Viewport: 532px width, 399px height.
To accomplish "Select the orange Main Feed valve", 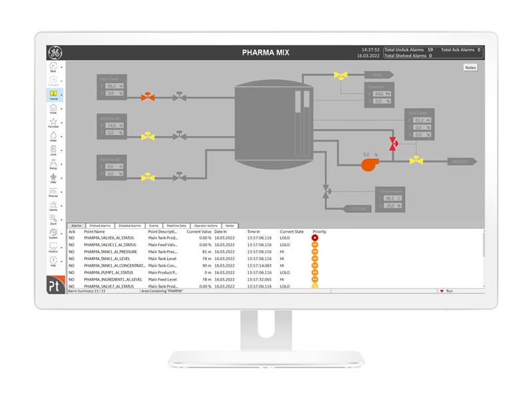I will point(148,96).
